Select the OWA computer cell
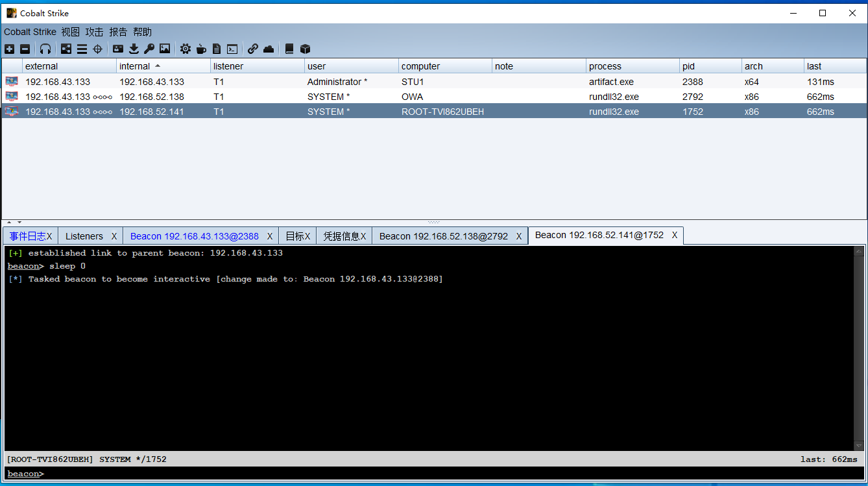The image size is (868, 486). (445, 97)
